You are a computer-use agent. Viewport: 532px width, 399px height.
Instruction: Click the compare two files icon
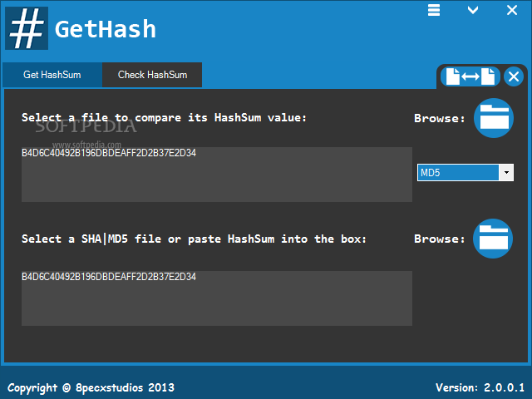tap(470, 76)
